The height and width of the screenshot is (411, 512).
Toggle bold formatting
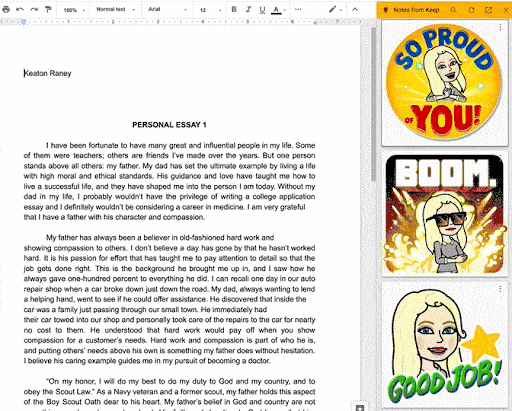point(234,9)
